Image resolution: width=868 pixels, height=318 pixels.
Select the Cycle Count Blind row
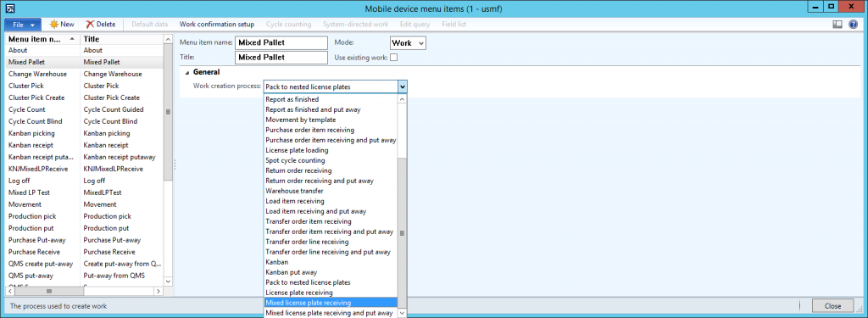tap(84, 122)
